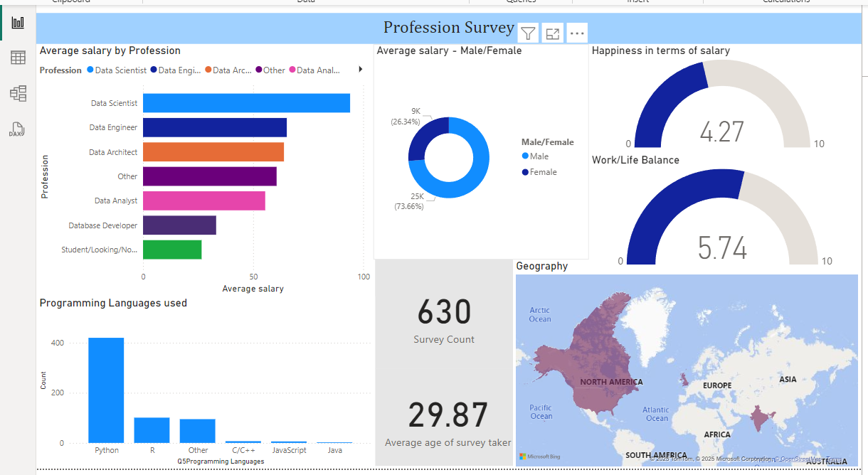Click the purple Other legend dot
This screenshot has width=868, height=475.
(x=259, y=70)
